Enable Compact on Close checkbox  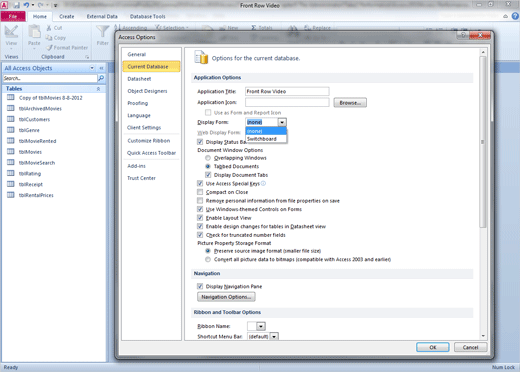pyautogui.click(x=200, y=192)
